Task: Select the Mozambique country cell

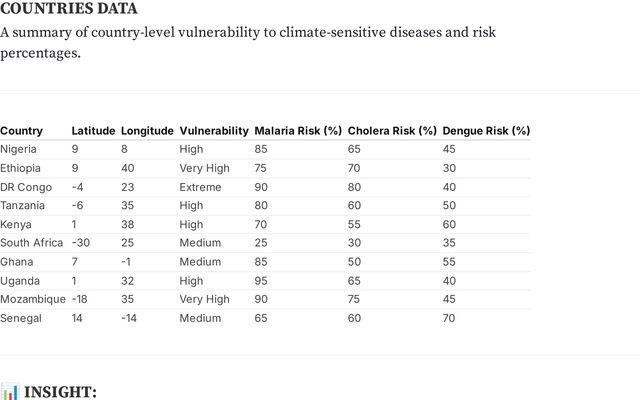Action: coord(33,299)
